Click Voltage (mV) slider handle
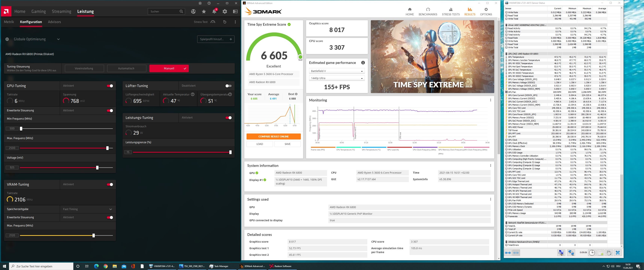Screen dimensions: 644x270 pyautogui.click(x=97, y=168)
